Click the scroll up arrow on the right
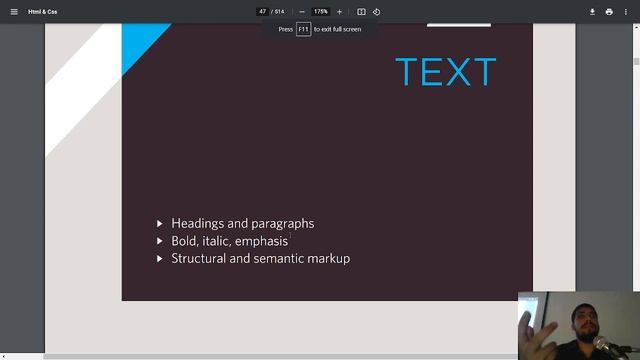Image resolution: width=640 pixels, height=360 pixels. 636,27
